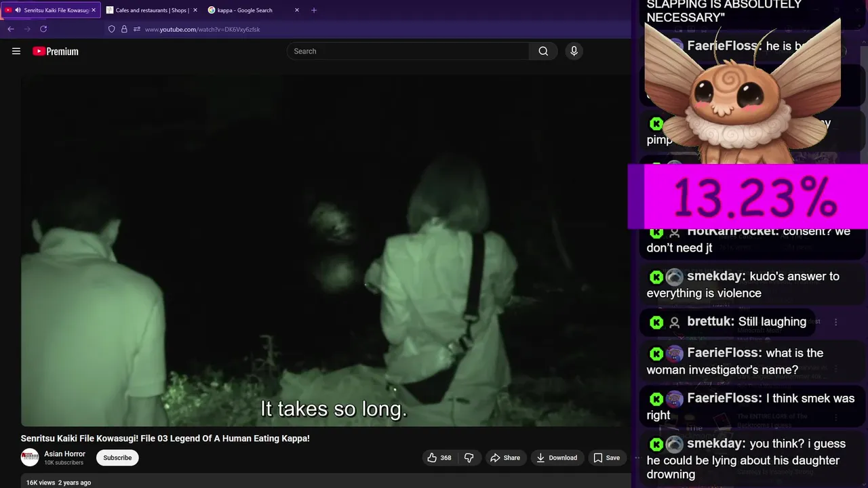868x488 pixels.
Task: Click in the YouTube search field
Action: tap(408, 52)
